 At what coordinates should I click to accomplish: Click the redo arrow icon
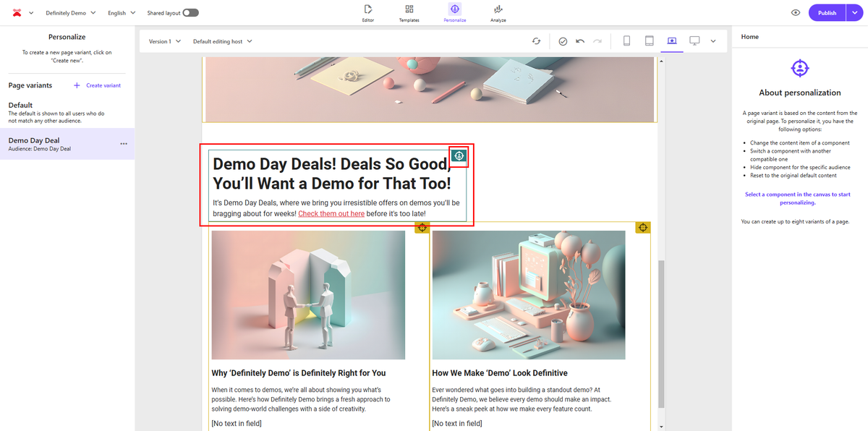click(597, 41)
